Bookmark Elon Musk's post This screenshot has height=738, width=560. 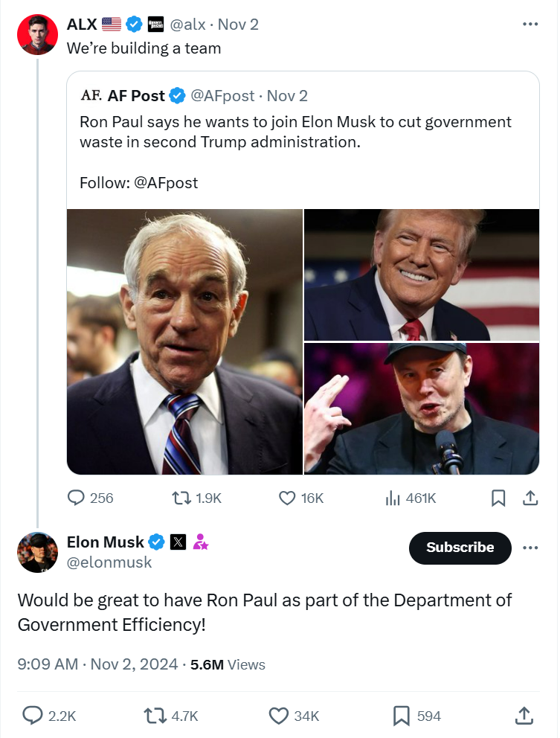pos(402,716)
